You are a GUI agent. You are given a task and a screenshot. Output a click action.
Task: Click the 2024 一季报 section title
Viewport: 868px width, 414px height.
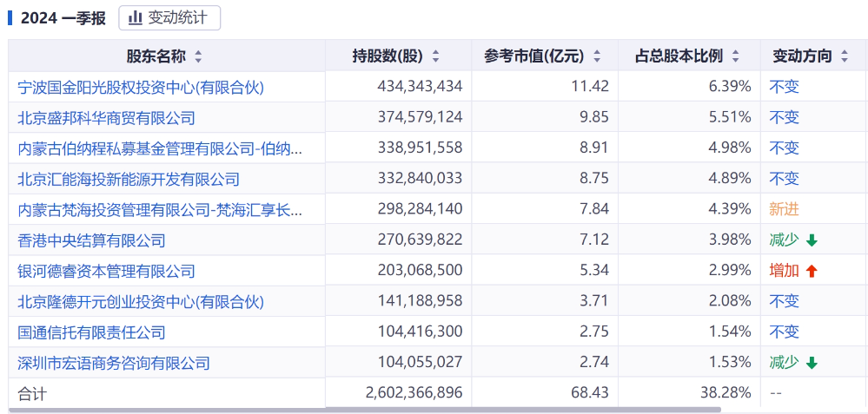63,19
